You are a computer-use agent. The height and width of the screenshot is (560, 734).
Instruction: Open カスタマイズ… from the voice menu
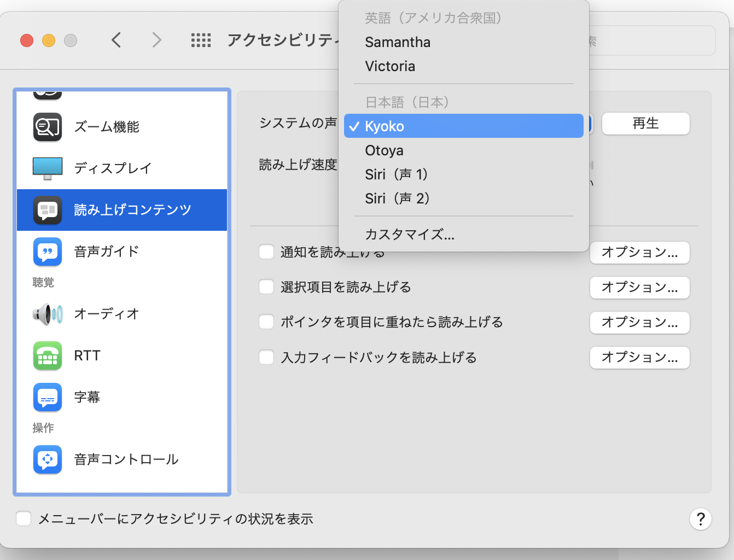tap(410, 235)
